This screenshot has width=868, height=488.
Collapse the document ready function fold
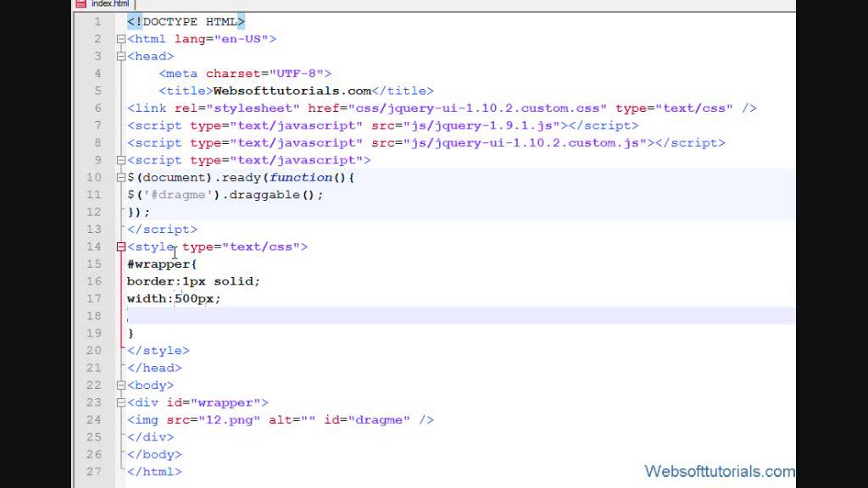pyautogui.click(x=120, y=178)
